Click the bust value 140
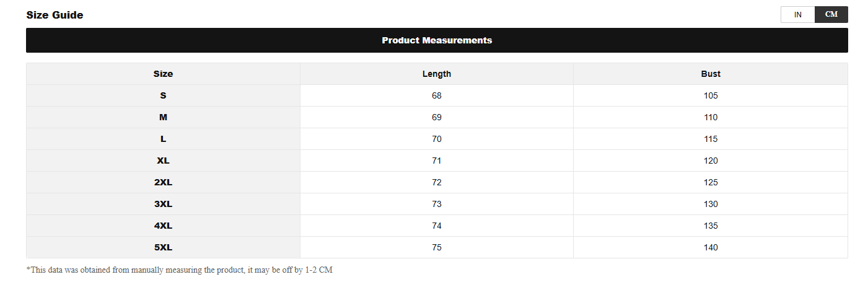The height and width of the screenshot is (282, 868). (x=711, y=247)
